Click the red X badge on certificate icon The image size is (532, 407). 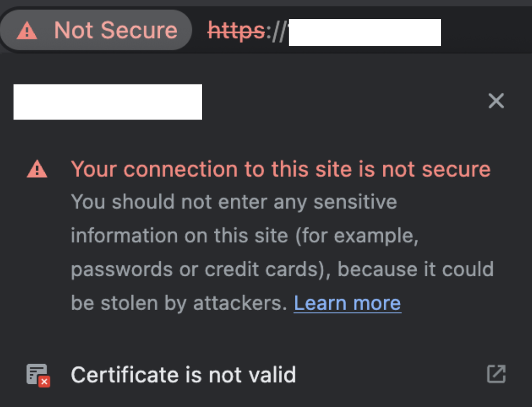(44, 382)
